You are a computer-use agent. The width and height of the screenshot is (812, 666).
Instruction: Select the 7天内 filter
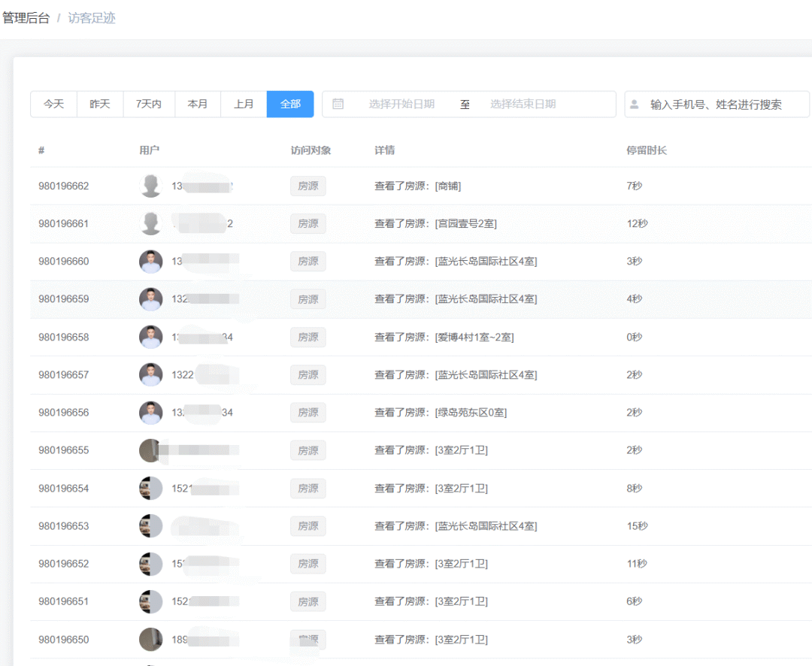149,104
